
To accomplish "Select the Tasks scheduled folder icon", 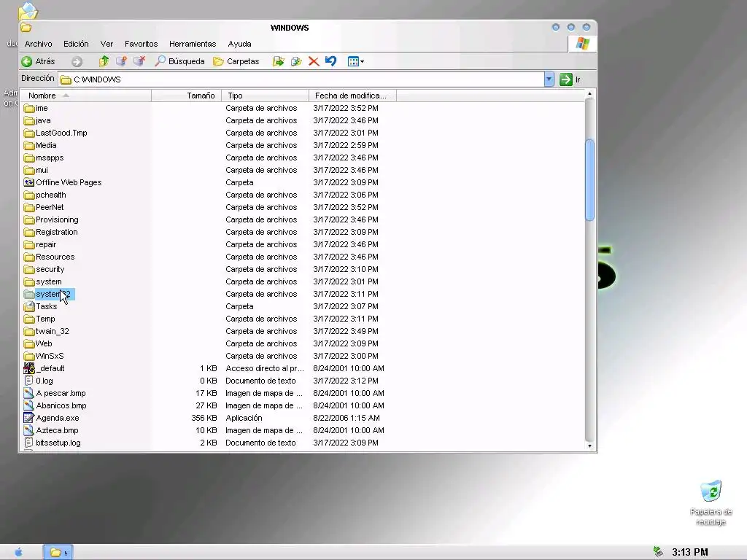I will click(x=29, y=306).
